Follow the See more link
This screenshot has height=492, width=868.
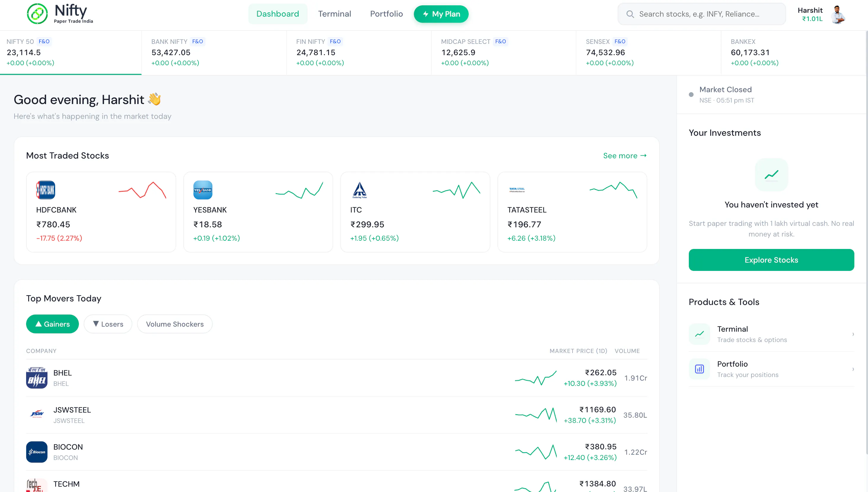pyautogui.click(x=625, y=155)
